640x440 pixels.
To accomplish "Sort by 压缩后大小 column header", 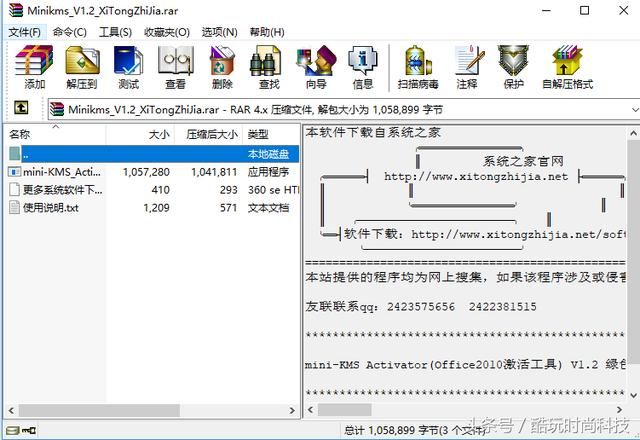I will [209, 134].
